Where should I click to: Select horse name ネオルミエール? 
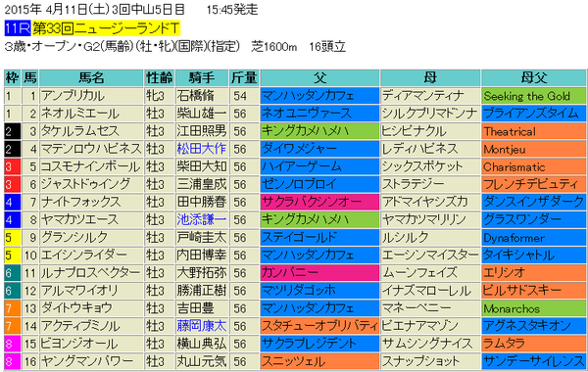(x=80, y=114)
